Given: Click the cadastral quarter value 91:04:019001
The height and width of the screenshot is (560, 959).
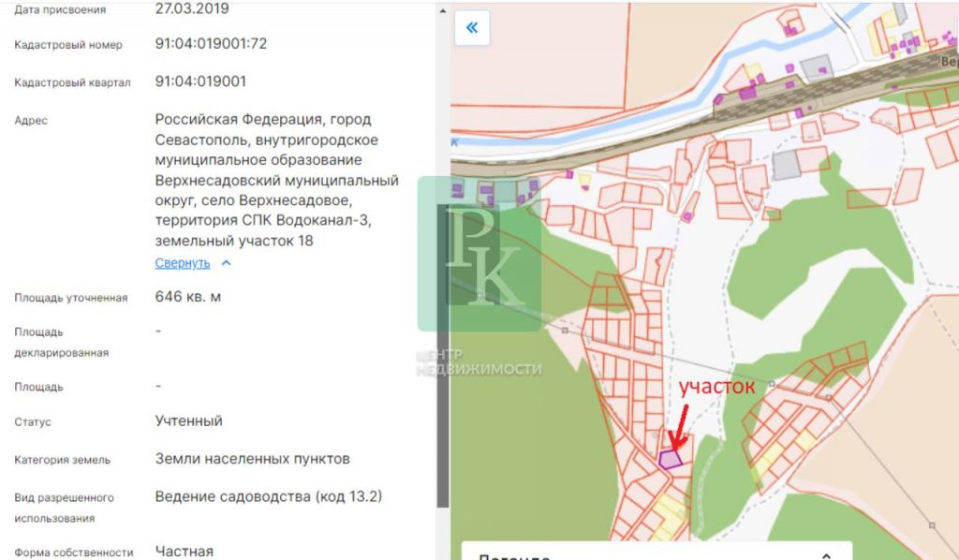Looking at the screenshot, I should coord(200,81).
